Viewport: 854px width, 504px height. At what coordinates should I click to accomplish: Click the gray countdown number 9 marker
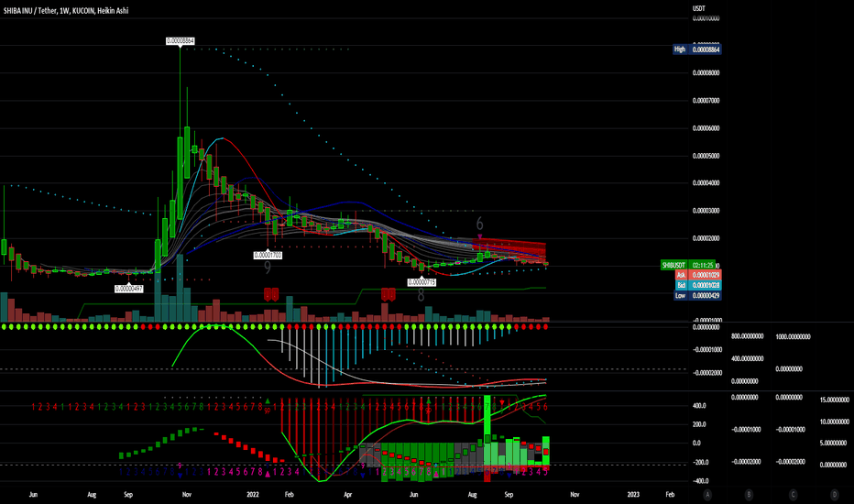pos(268,267)
